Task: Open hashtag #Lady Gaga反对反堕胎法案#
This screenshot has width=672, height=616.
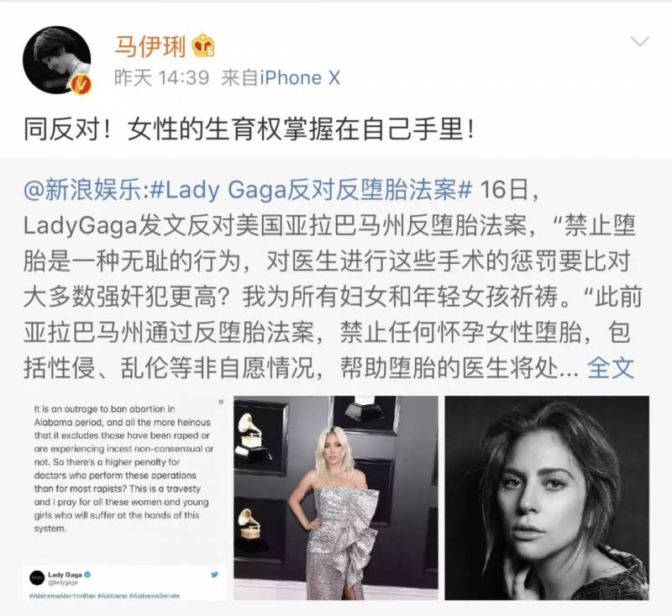Action: point(310,189)
